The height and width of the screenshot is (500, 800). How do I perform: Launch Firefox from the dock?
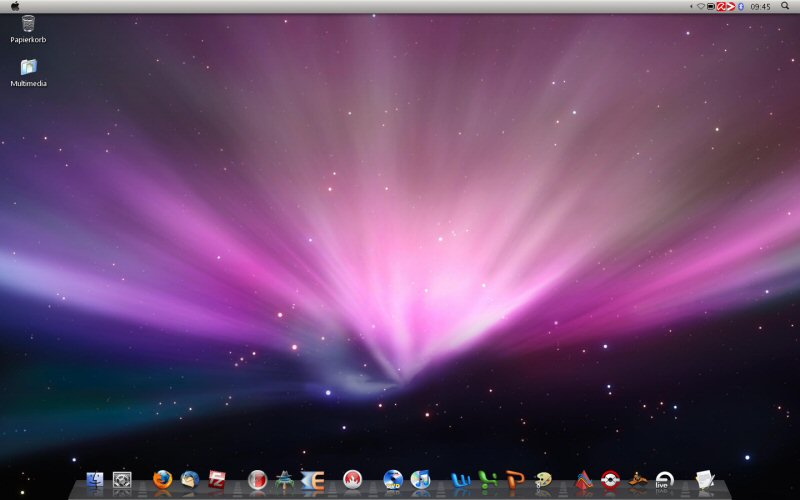(163, 480)
